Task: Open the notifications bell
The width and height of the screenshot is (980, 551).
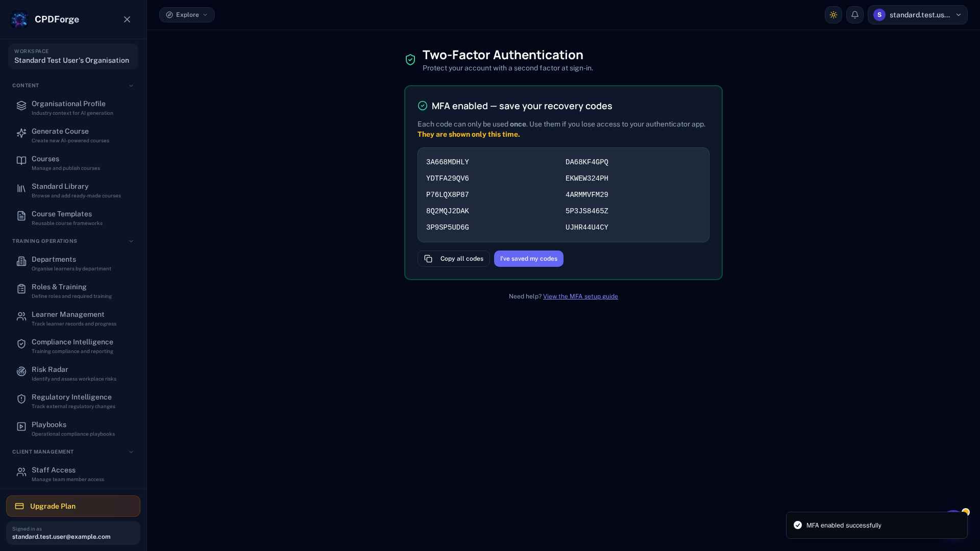Action: pos(855,15)
